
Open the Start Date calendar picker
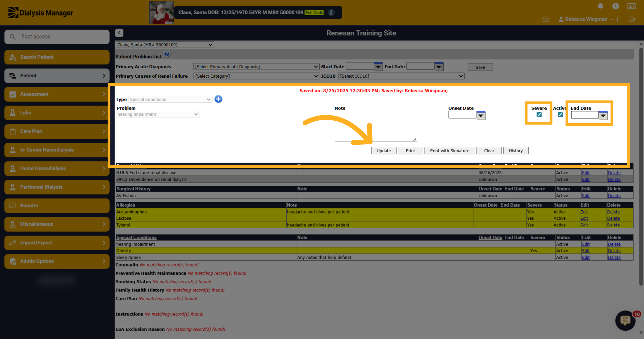click(x=378, y=67)
